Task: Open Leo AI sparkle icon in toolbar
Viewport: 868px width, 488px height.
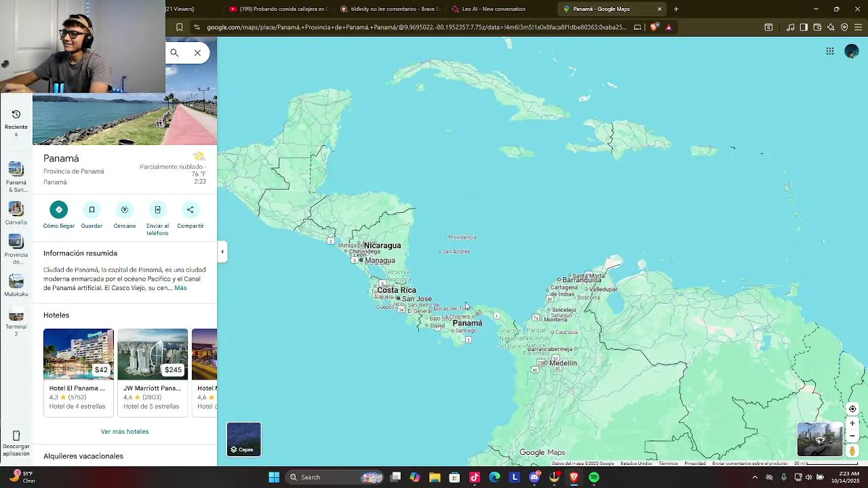Action: point(831,27)
